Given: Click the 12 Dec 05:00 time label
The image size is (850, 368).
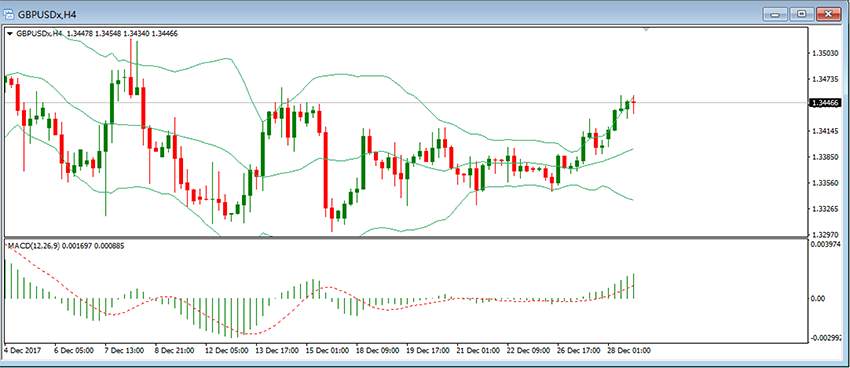Looking at the screenshot, I should tap(227, 351).
